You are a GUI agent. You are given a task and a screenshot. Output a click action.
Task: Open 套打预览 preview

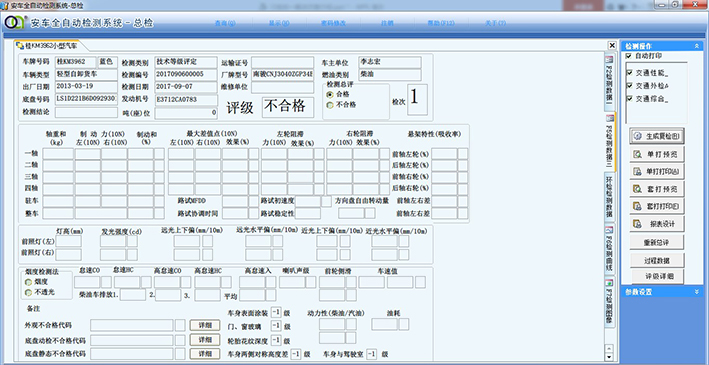[x=657, y=189]
